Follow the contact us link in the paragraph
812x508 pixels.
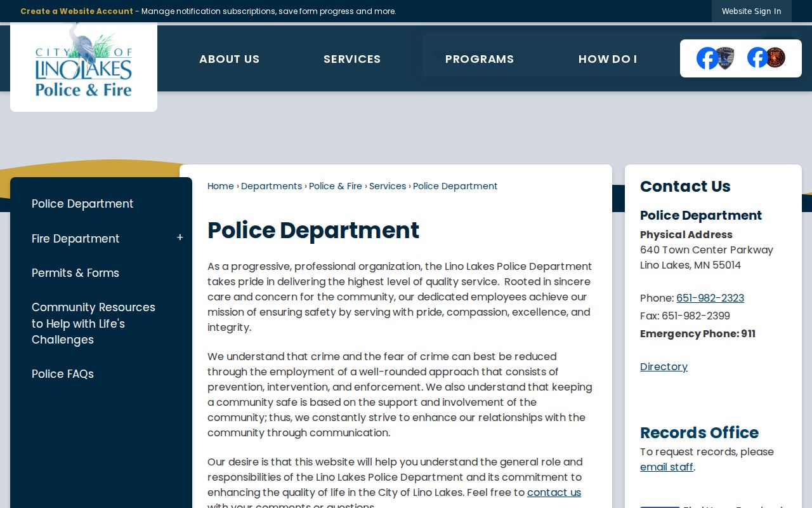coord(554,492)
